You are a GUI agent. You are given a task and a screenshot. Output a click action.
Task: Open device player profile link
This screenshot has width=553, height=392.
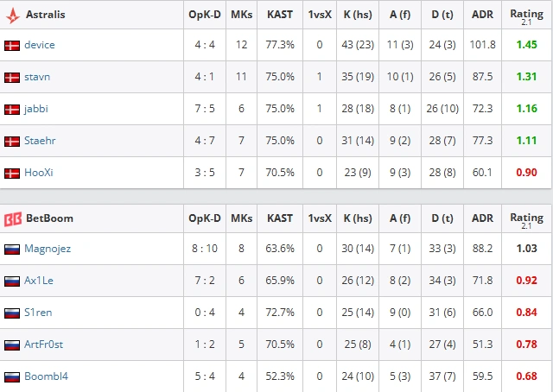(40, 45)
